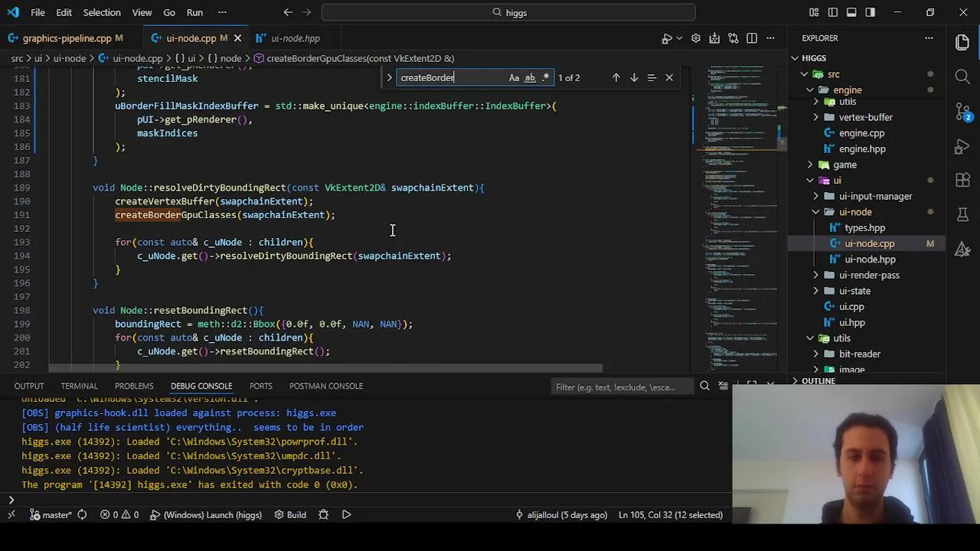
Task: Click the Synchronize Changes icon in the status bar
Action: [x=82, y=515]
